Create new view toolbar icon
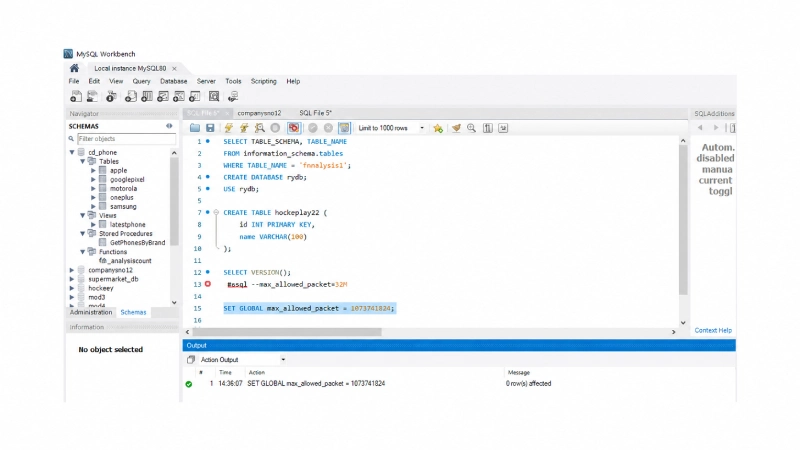The width and height of the screenshot is (800, 450). 163,96
